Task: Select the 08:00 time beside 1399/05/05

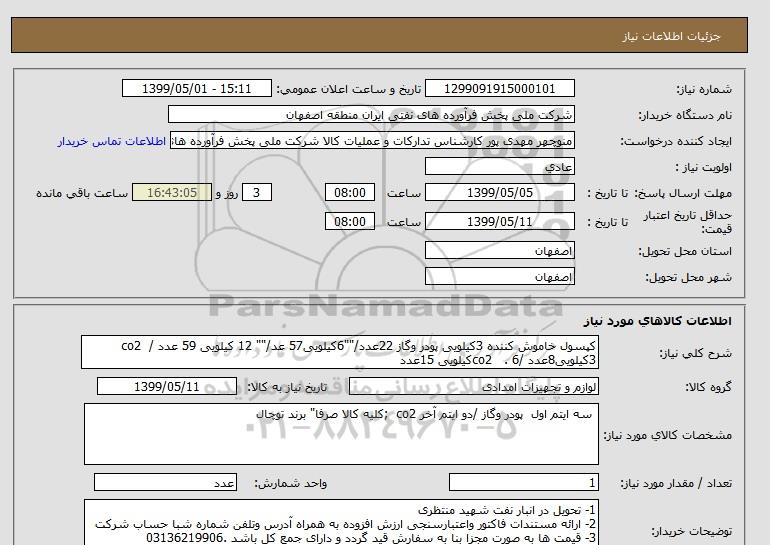Action: (350, 192)
